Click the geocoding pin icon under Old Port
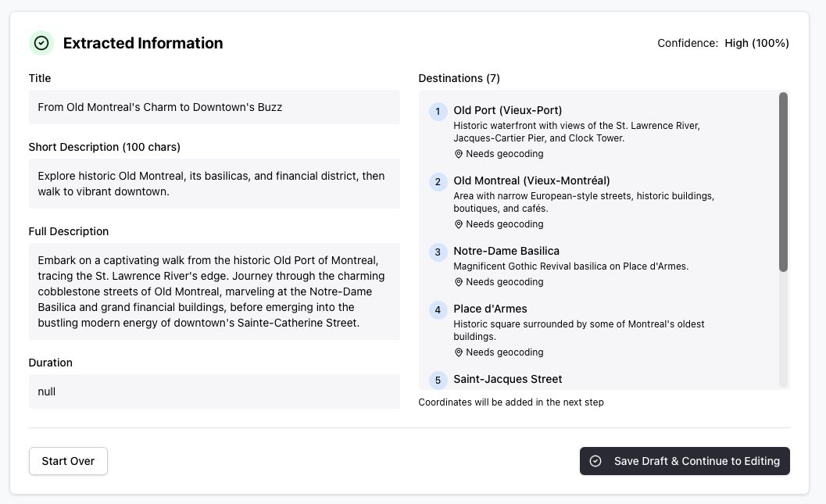Viewport: 826px width, 504px height. [459, 154]
